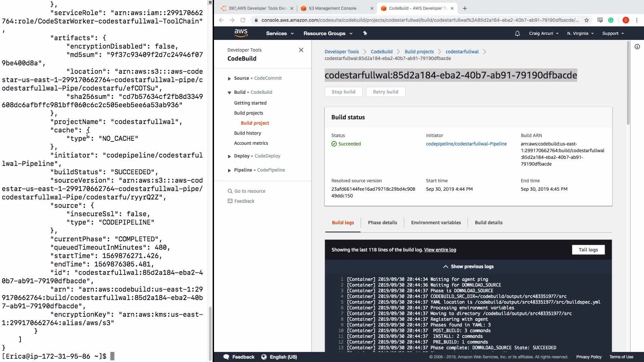Open a new browser tab with plus icon
This screenshot has height=362, width=644.
pos(465,8)
